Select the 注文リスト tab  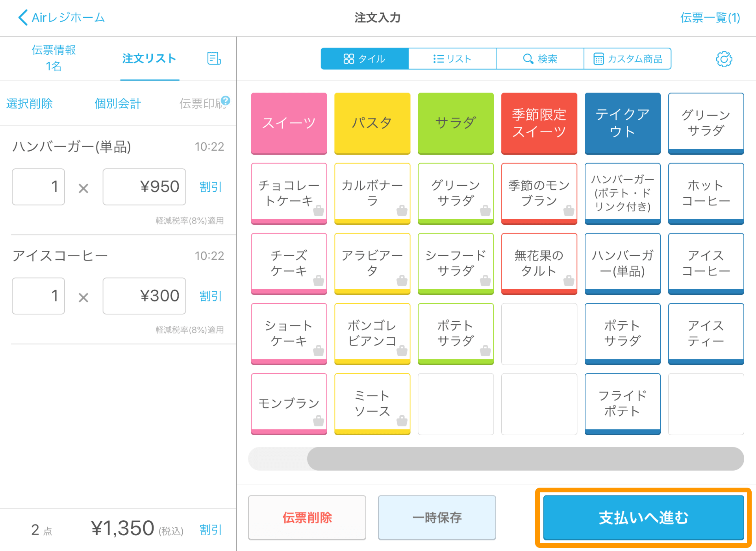pos(149,59)
